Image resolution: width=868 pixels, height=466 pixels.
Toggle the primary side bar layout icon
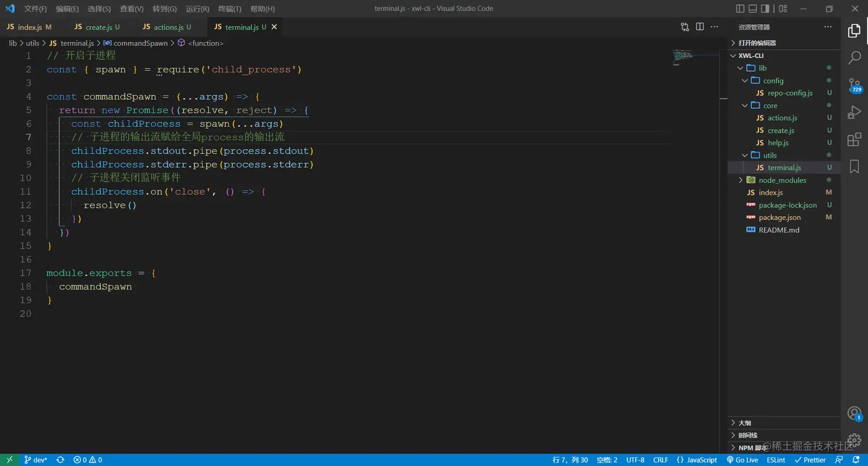[x=740, y=9]
